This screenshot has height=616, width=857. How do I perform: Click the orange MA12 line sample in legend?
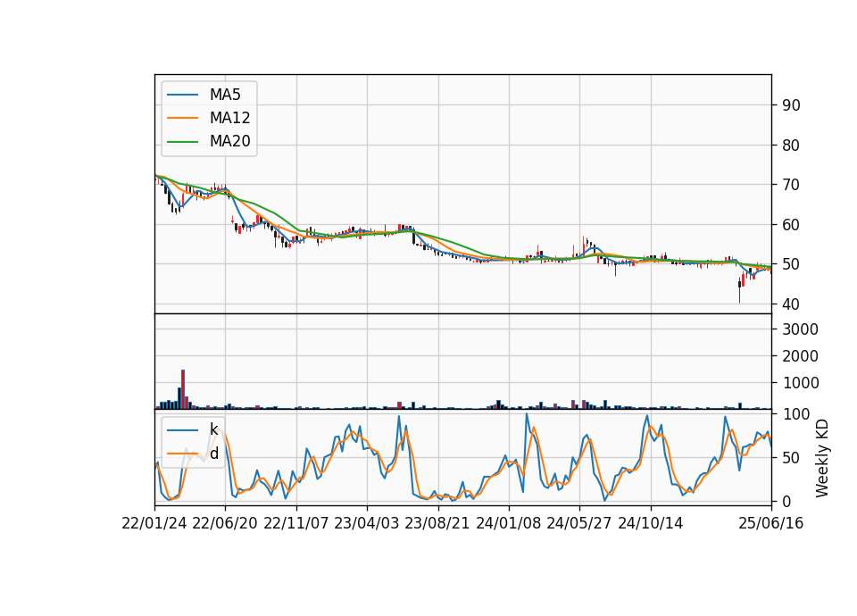[x=182, y=118]
